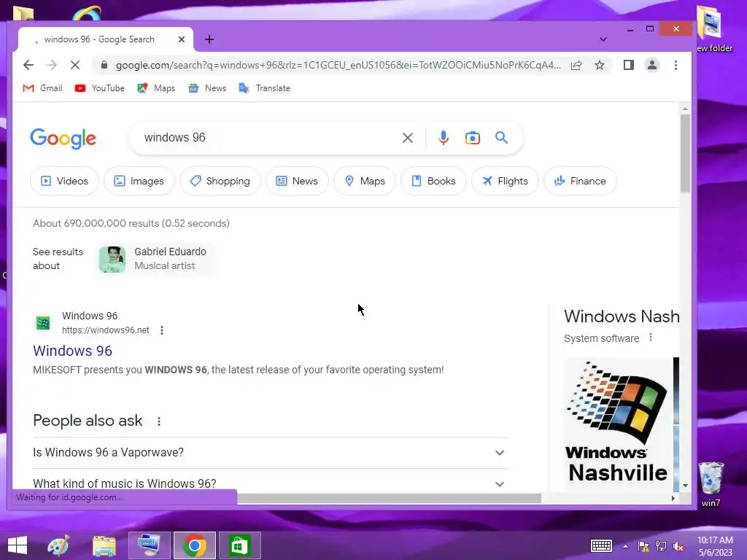Filter results by Maps chip

pyautogui.click(x=365, y=181)
